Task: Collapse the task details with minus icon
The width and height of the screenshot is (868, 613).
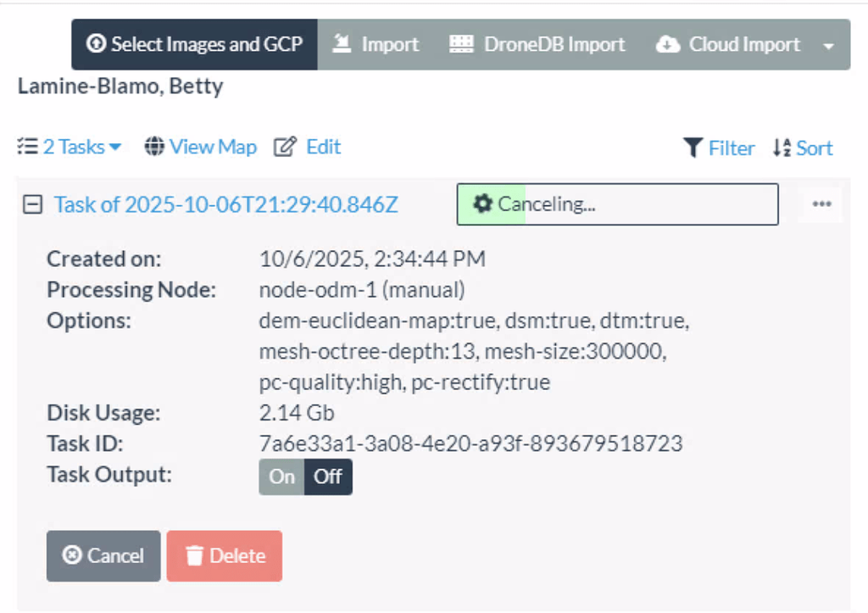Action: click(x=33, y=204)
